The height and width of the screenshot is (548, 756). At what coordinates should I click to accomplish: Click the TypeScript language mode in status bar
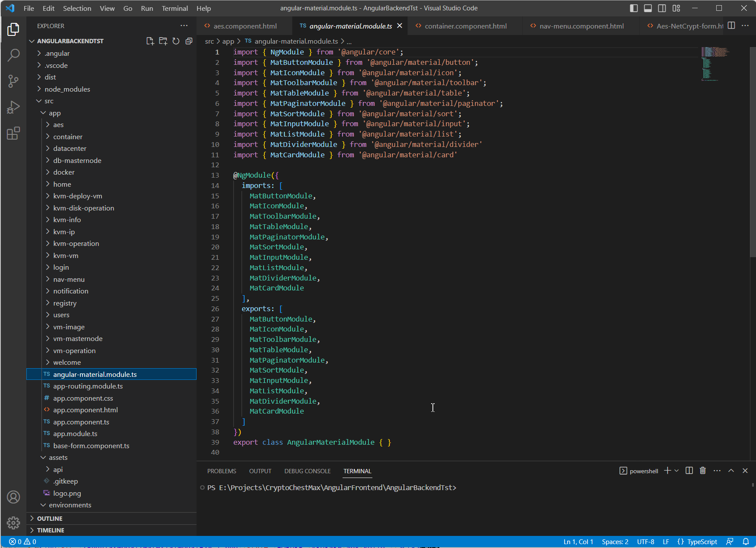702,542
